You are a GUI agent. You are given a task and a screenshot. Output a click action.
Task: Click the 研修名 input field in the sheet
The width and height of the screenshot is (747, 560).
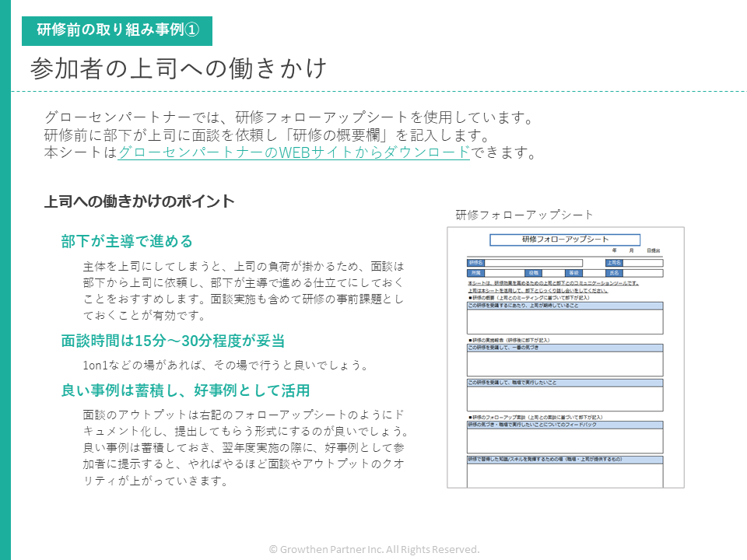534,263
